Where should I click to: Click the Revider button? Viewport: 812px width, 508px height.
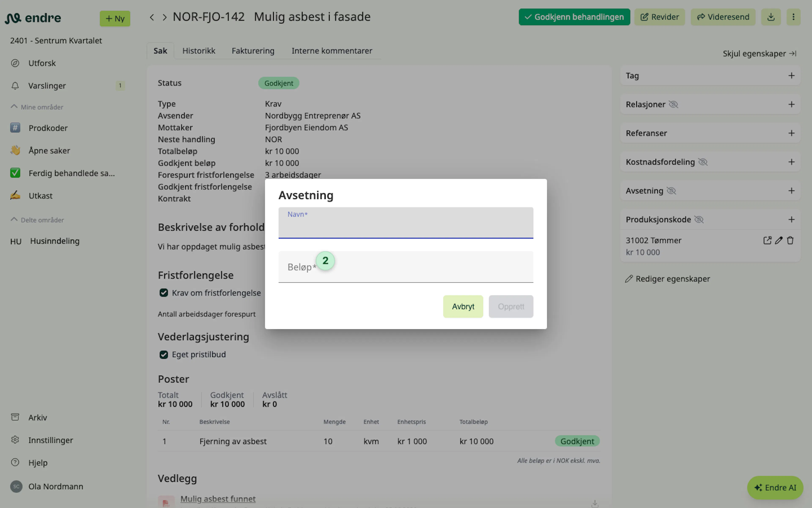pos(659,17)
